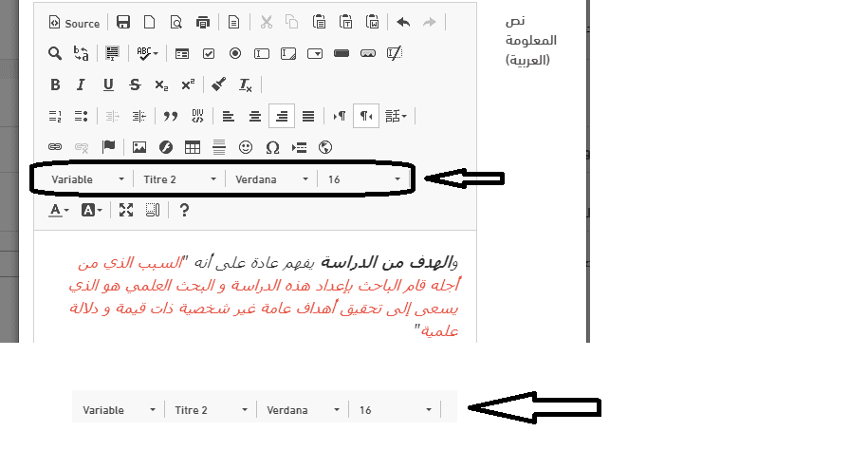The image size is (868, 469).
Task: Insert a Button form element
Action: coord(342,53)
